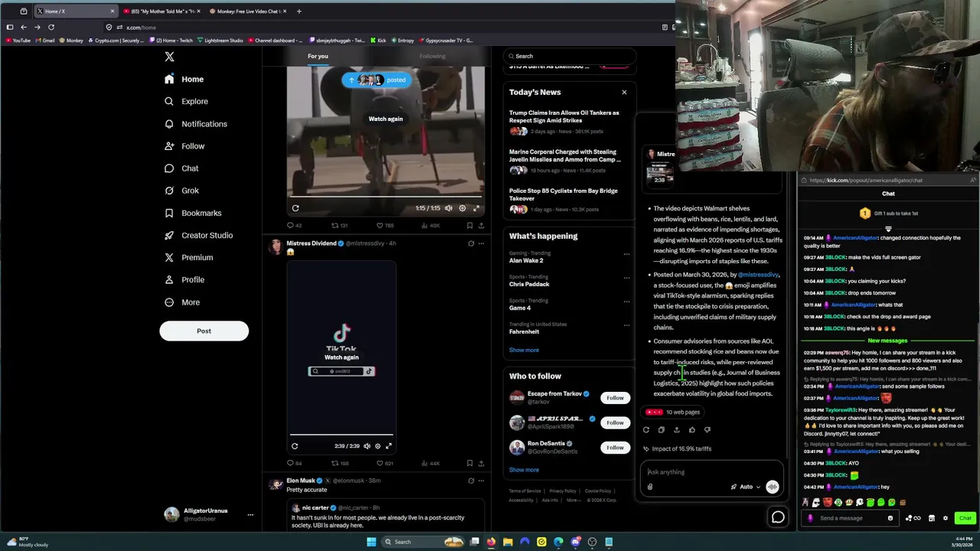Image resolution: width=980 pixels, height=551 pixels.
Task: Copy the Grok response text
Action: pyautogui.click(x=661, y=430)
